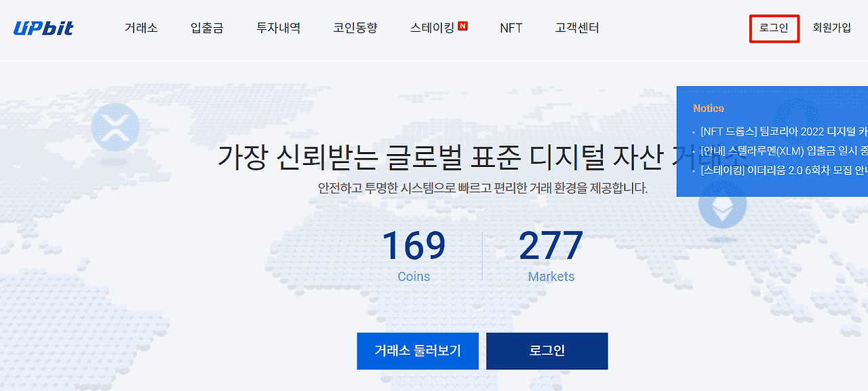This screenshot has height=391, width=868.
Task: Click the 회원가입 sign-up link
Action: click(x=832, y=28)
